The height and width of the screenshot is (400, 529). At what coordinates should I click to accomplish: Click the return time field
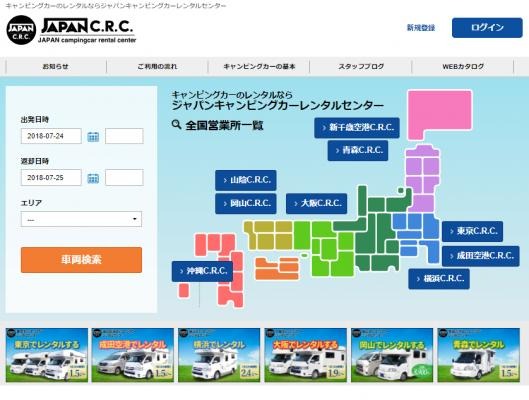click(124, 178)
